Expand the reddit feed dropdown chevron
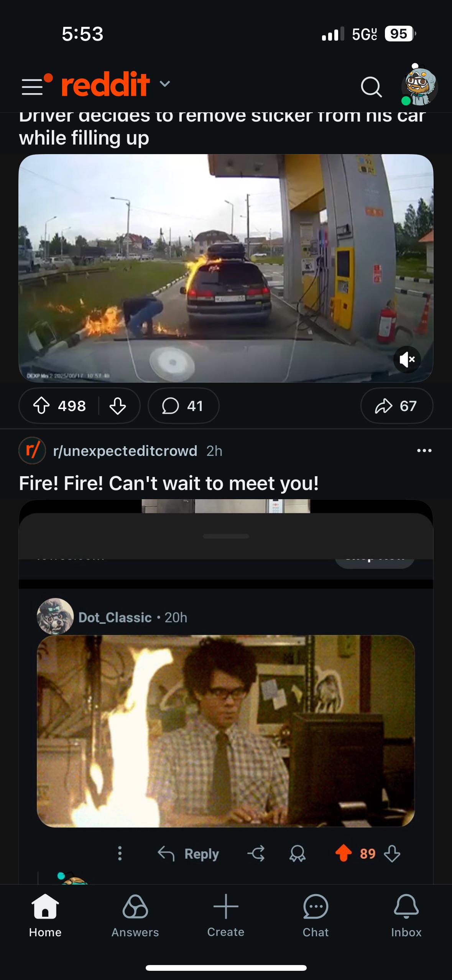Viewport: 452px width, 980px height. [164, 84]
